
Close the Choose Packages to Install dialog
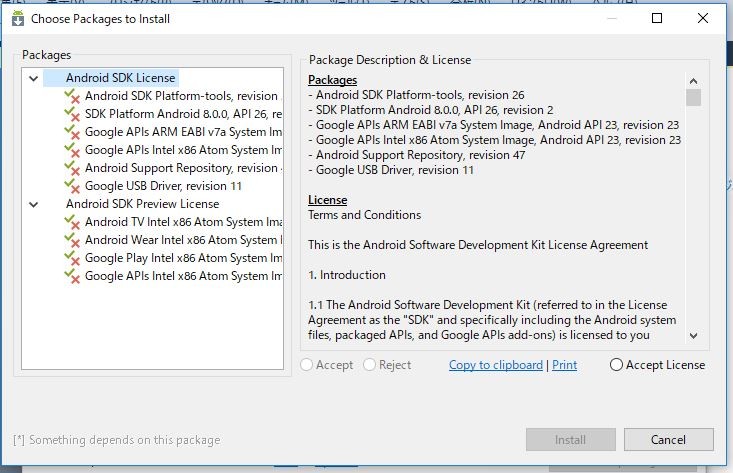click(703, 18)
